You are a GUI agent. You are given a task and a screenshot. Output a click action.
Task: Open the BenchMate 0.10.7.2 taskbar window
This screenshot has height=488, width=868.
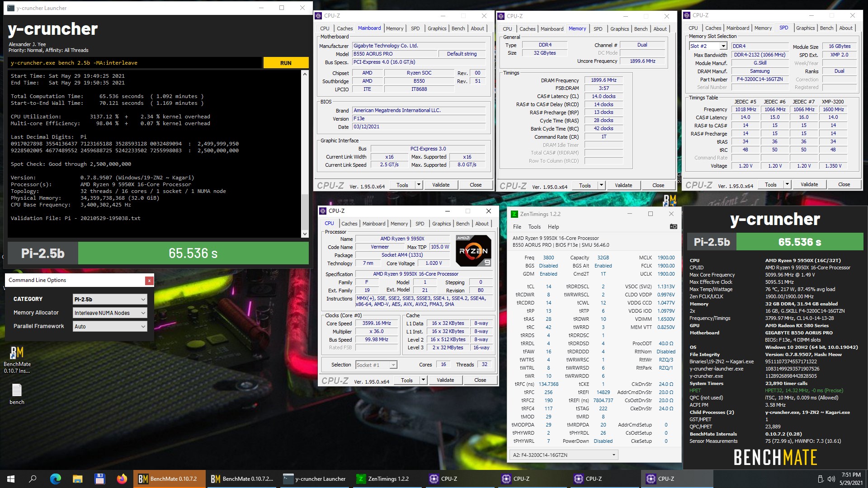point(170,479)
